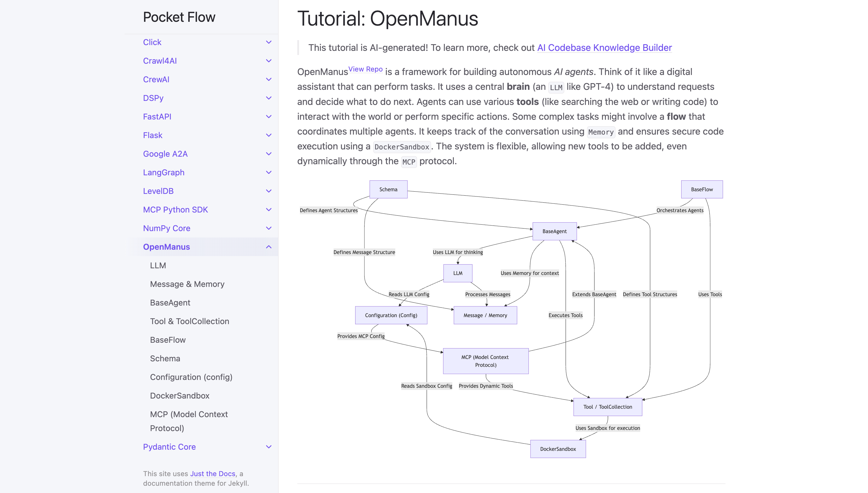Image resolution: width=868 pixels, height=493 pixels.
Task: Go to the Tool & ToolCollection chapter
Action: [x=190, y=322]
